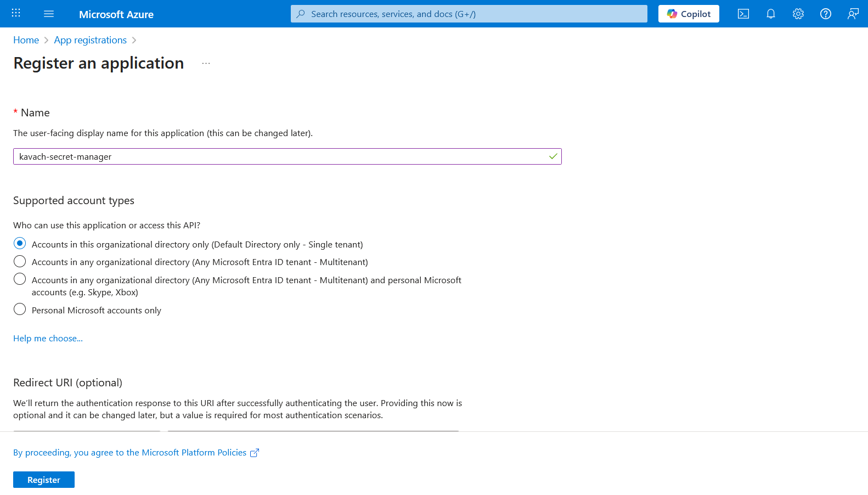Click the Register button
This screenshot has width=868, height=495.
[x=44, y=480]
